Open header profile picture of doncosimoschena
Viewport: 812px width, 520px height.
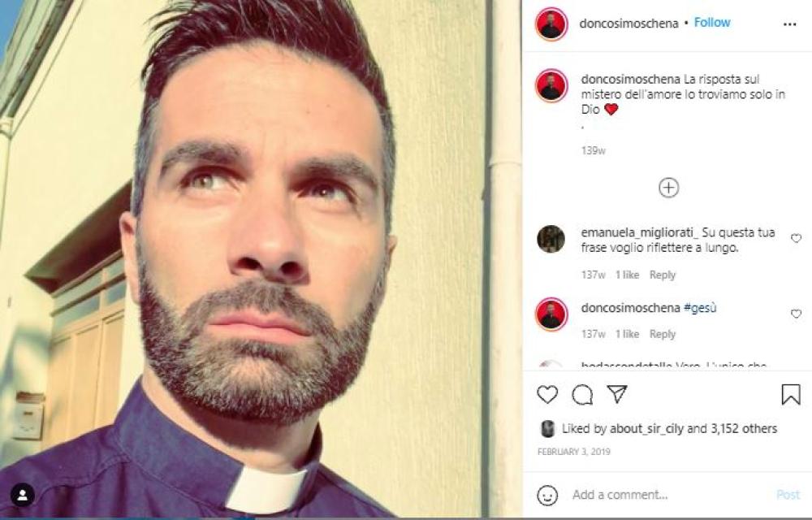coord(551,24)
